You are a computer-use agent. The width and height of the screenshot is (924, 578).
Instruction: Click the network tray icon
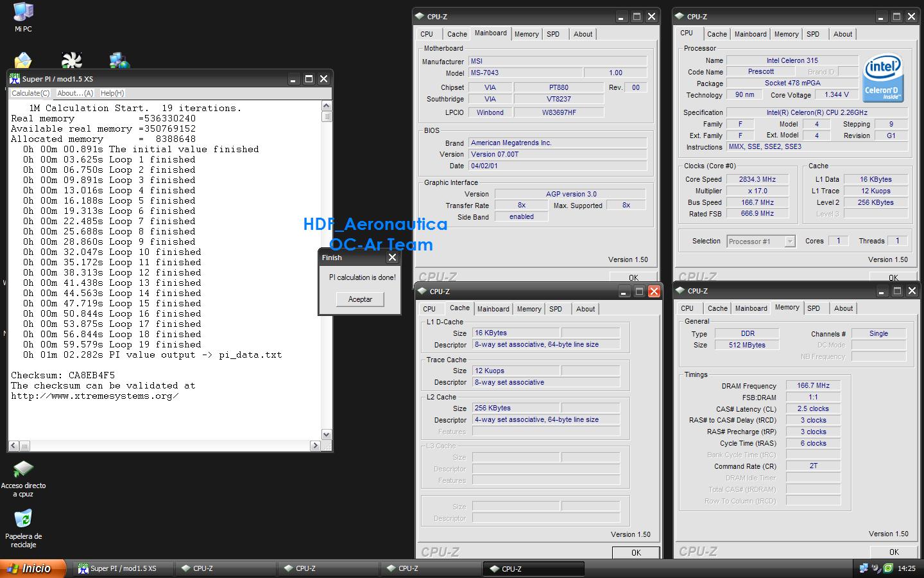point(864,568)
